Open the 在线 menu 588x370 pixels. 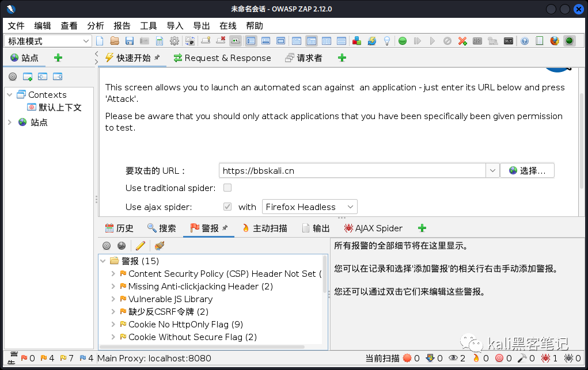228,26
